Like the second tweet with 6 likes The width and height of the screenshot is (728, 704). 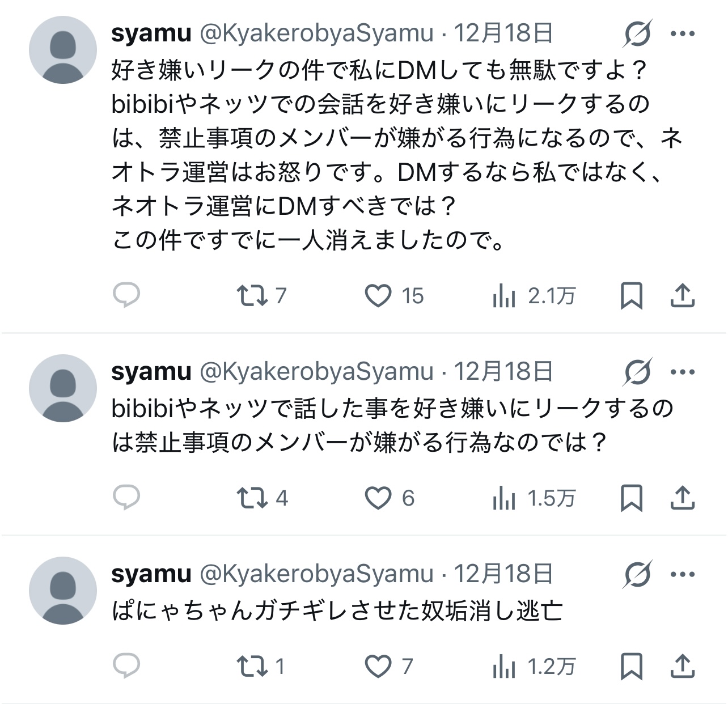point(378,498)
